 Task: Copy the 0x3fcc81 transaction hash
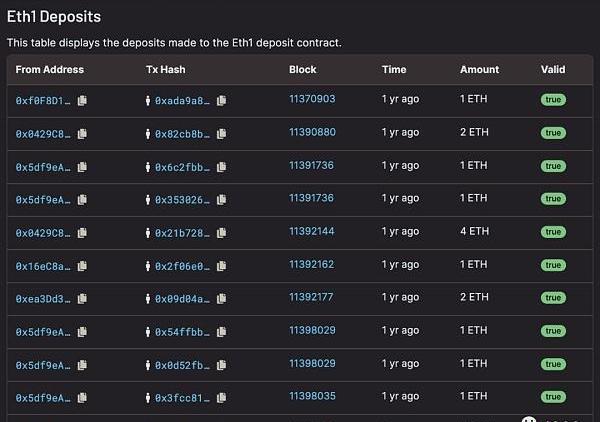221,398
